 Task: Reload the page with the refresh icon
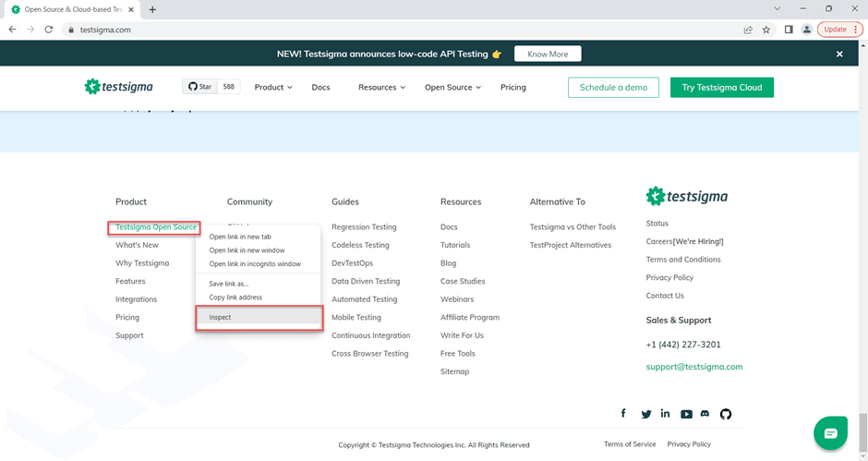pos(49,30)
